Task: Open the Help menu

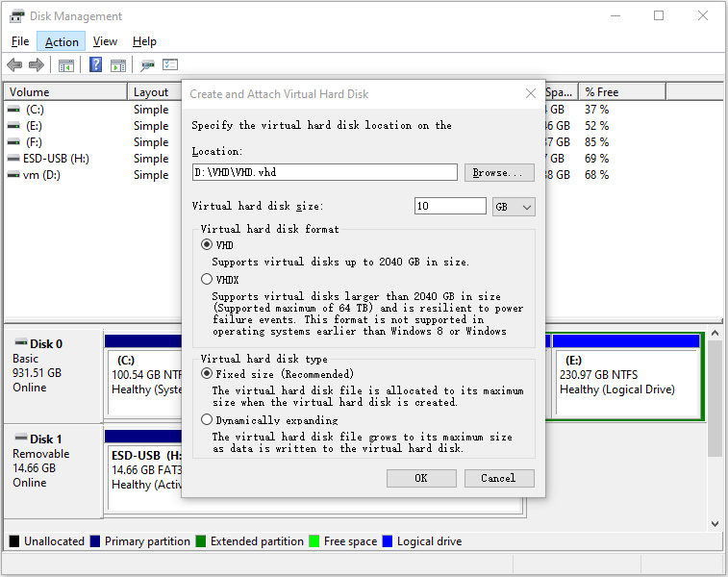Action: (144, 41)
